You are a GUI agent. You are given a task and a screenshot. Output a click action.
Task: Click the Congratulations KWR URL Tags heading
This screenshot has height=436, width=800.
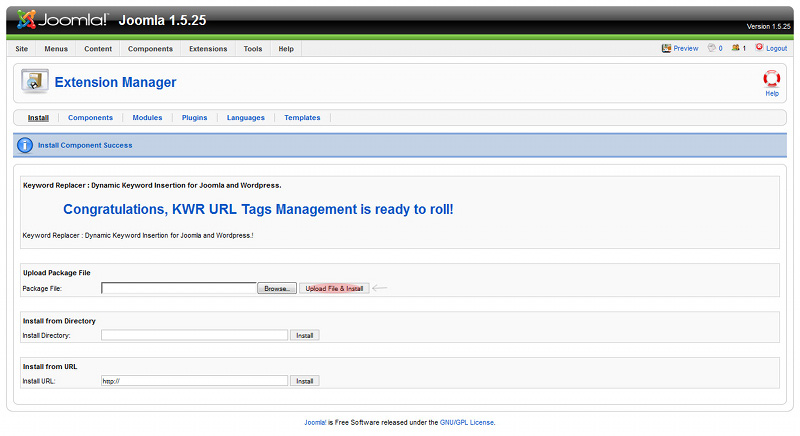click(258, 210)
